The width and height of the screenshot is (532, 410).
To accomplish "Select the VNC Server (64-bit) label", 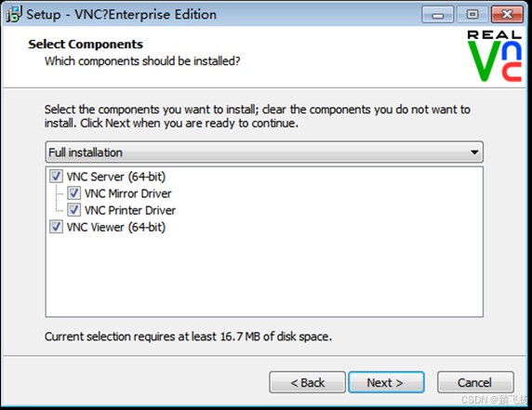I will point(116,177).
